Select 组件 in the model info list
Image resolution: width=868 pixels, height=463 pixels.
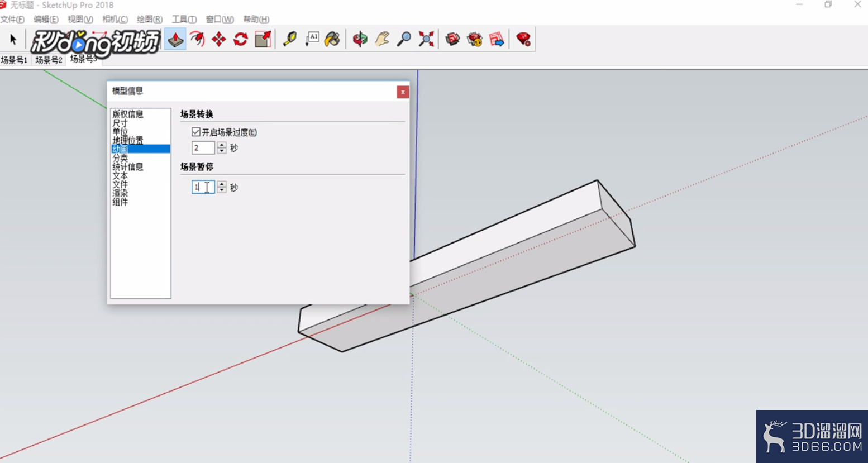coord(120,202)
